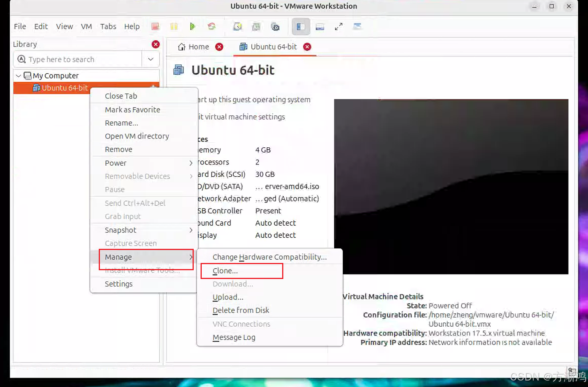
Task: Open the Tabs menu
Action: pyautogui.click(x=108, y=26)
